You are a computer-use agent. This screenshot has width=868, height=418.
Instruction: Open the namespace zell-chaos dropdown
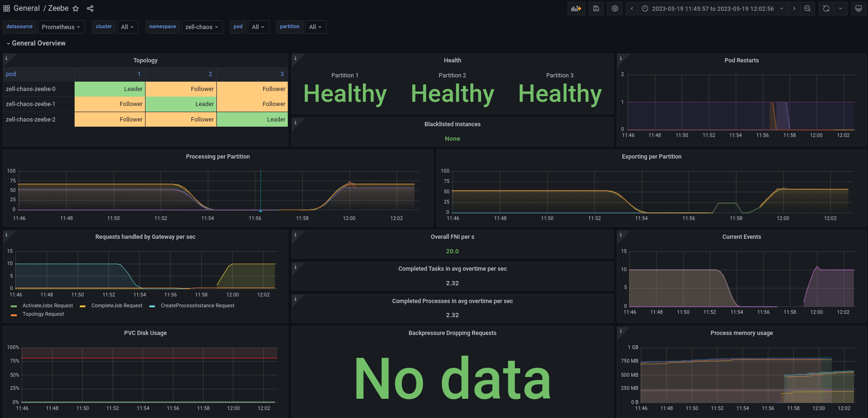pyautogui.click(x=201, y=27)
